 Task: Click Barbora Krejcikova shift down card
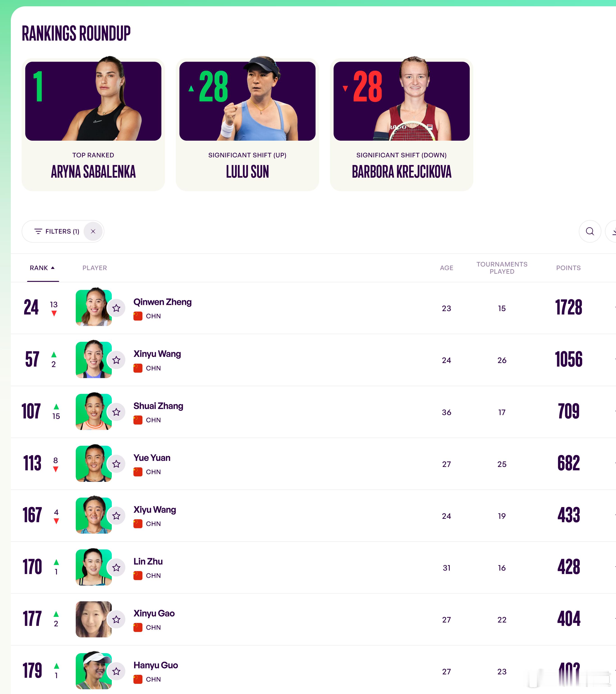click(401, 125)
